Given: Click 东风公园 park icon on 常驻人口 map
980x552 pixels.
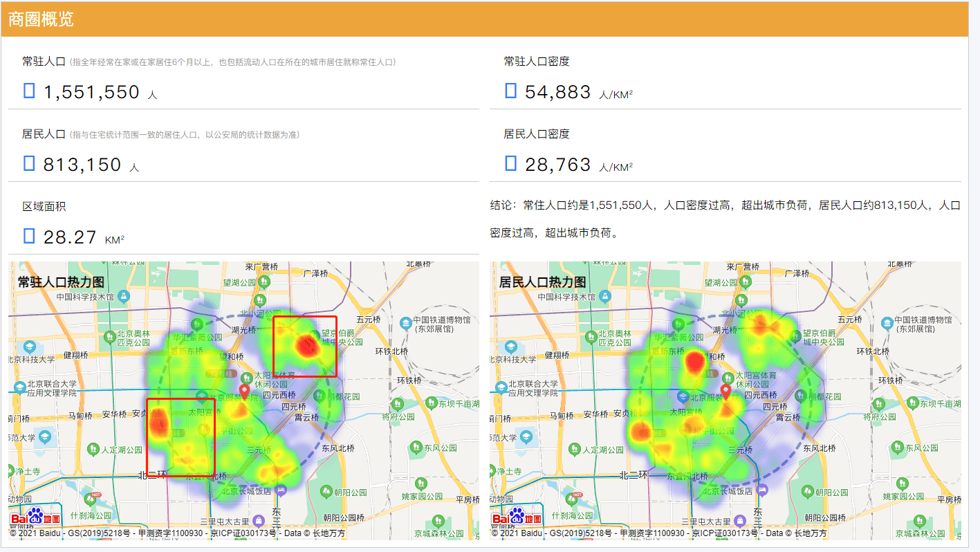Looking at the screenshot, I should [x=416, y=448].
